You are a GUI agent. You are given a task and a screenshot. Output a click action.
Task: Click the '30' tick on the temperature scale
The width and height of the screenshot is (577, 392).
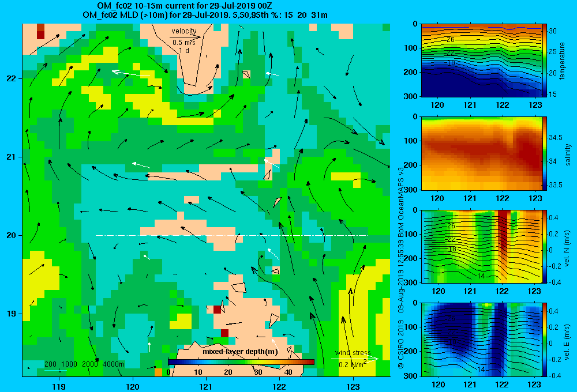(553, 31)
